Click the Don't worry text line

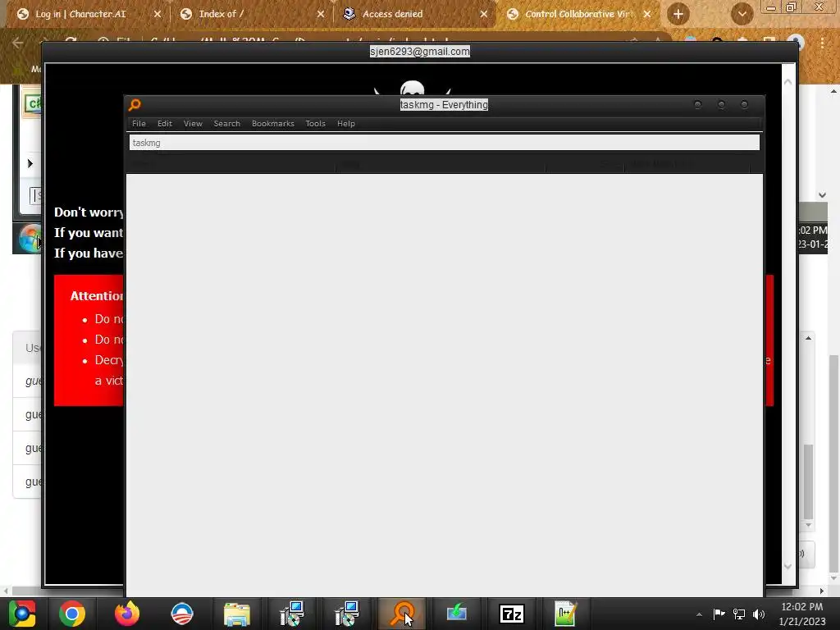click(x=89, y=212)
